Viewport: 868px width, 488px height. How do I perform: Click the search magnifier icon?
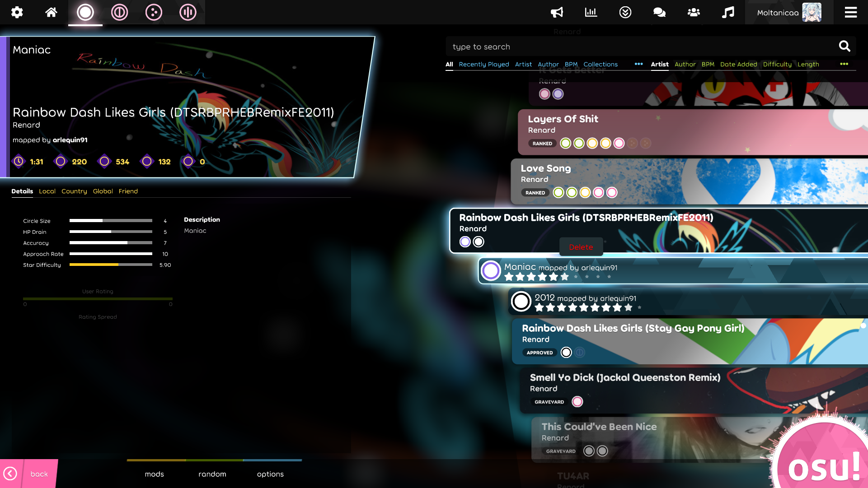coord(845,46)
